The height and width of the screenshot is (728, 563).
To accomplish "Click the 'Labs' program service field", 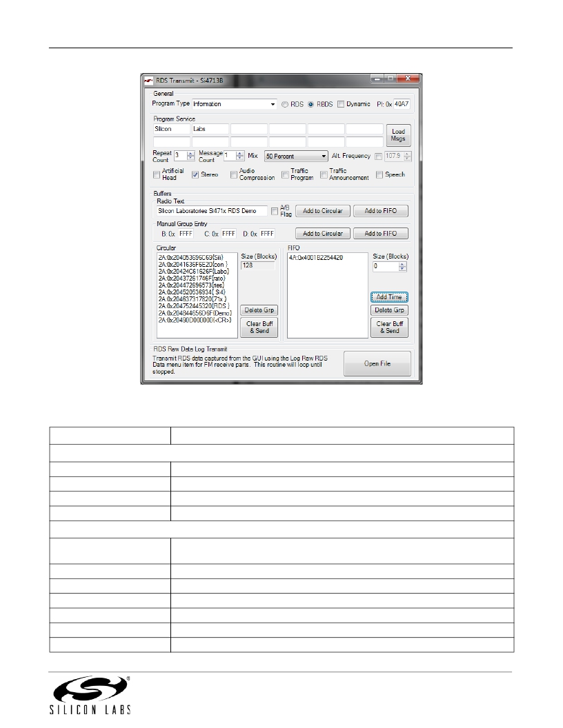I will 210,129.
